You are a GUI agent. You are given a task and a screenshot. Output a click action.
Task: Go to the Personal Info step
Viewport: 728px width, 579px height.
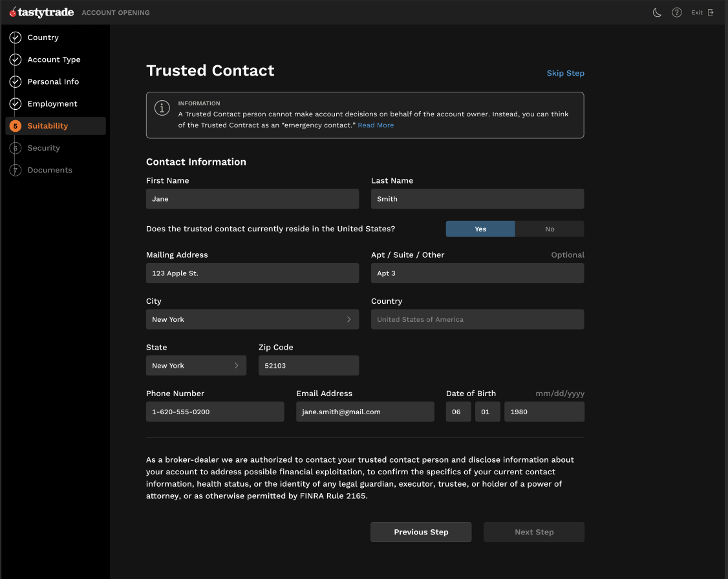(53, 81)
